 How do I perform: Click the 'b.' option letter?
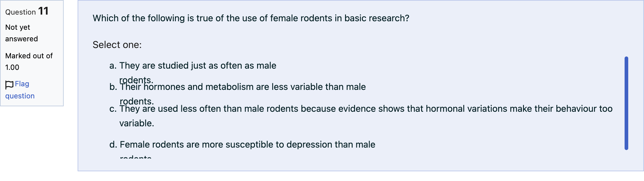click(113, 87)
